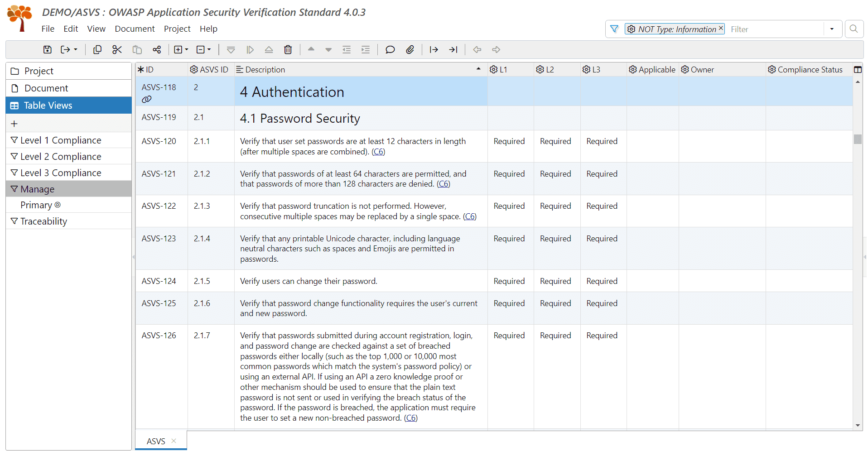Click the bar-then-arrow toolbar icon
Image resolution: width=868 pixels, height=451 pixels.
click(x=434, y=50)
